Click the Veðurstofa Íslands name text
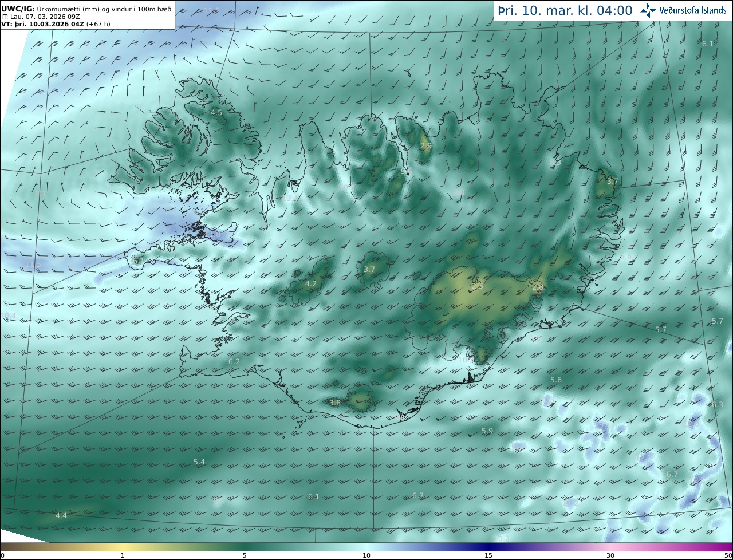The width and height of the screenshot is (733, 560). pos(693,10)
